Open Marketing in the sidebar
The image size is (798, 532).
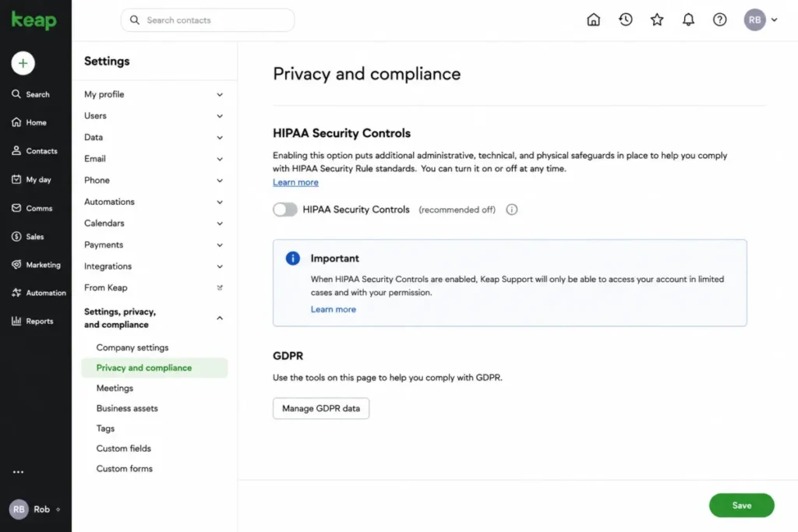36,265
